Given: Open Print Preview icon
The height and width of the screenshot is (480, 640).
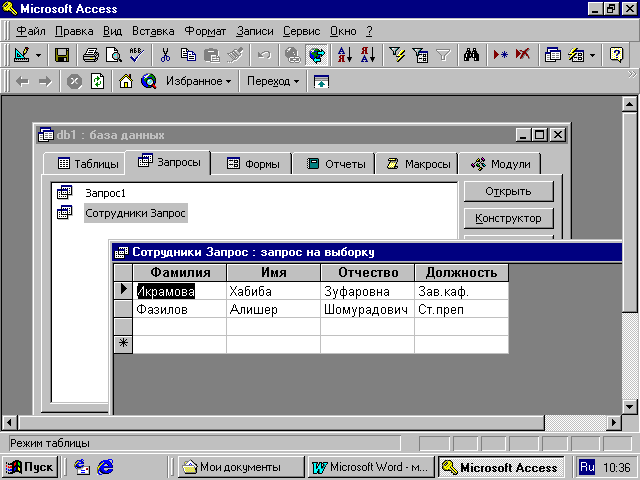Looking at the screenshot, I should pos(114,55).
